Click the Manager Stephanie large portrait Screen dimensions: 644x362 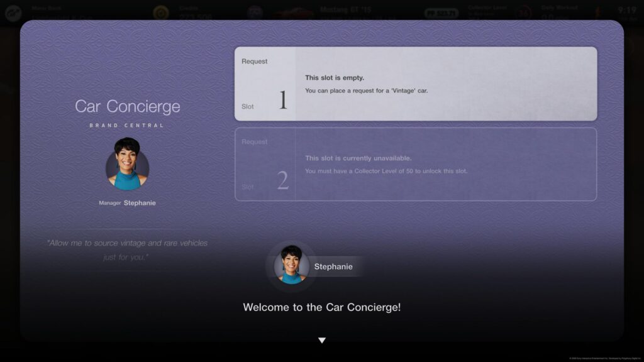pos(127,164)
